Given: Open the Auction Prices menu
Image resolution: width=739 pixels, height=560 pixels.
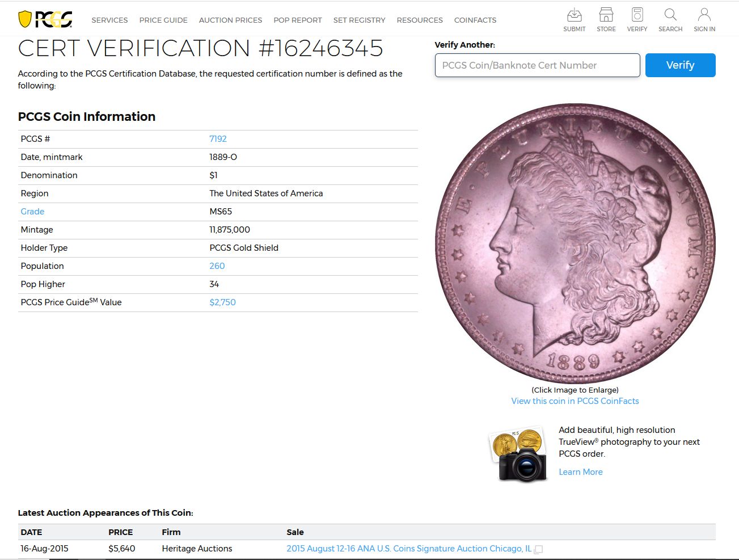Looking at the screenshot, I should tap(230, 20).
